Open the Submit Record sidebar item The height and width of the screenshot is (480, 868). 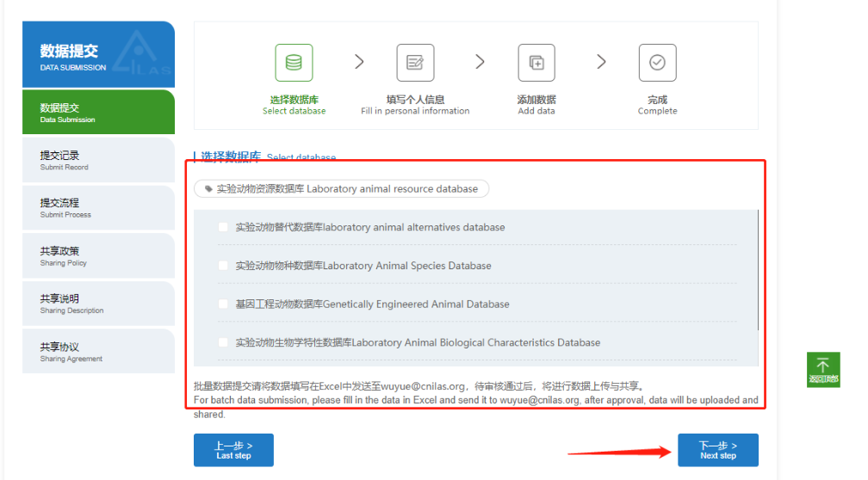coord(98,160)
